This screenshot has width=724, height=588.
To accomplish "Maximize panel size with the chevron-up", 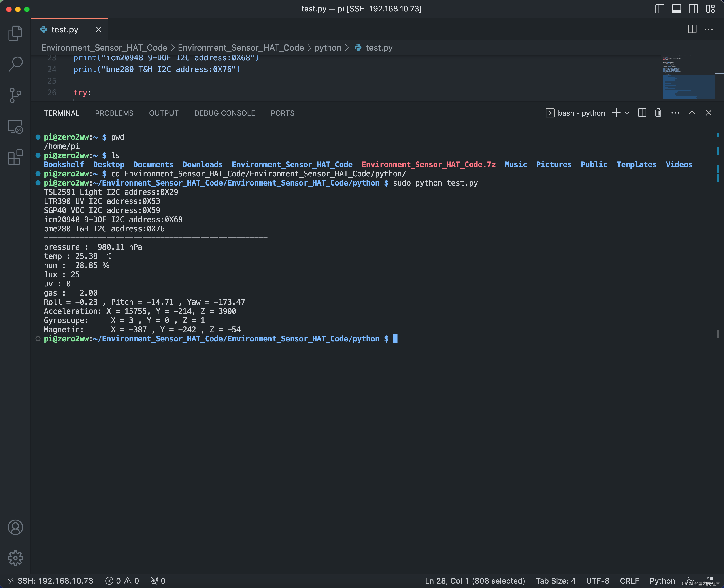I will coord(692,113).
